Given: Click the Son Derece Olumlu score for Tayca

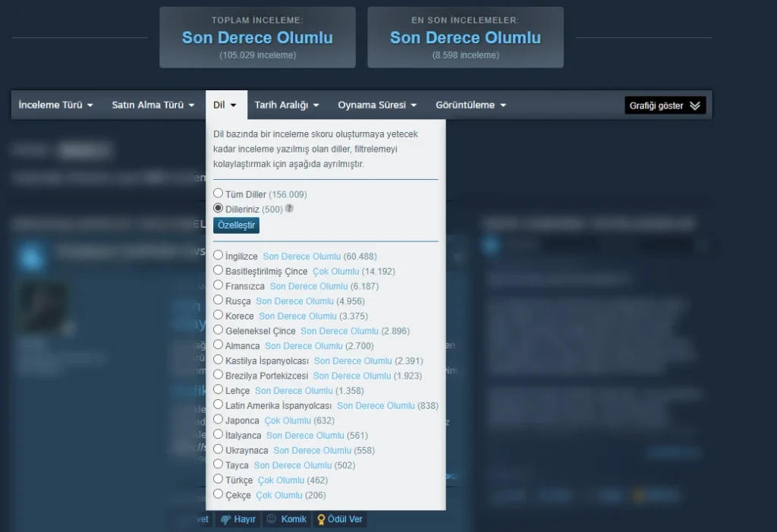Looking at the screenshot, I should pos(293,465).
